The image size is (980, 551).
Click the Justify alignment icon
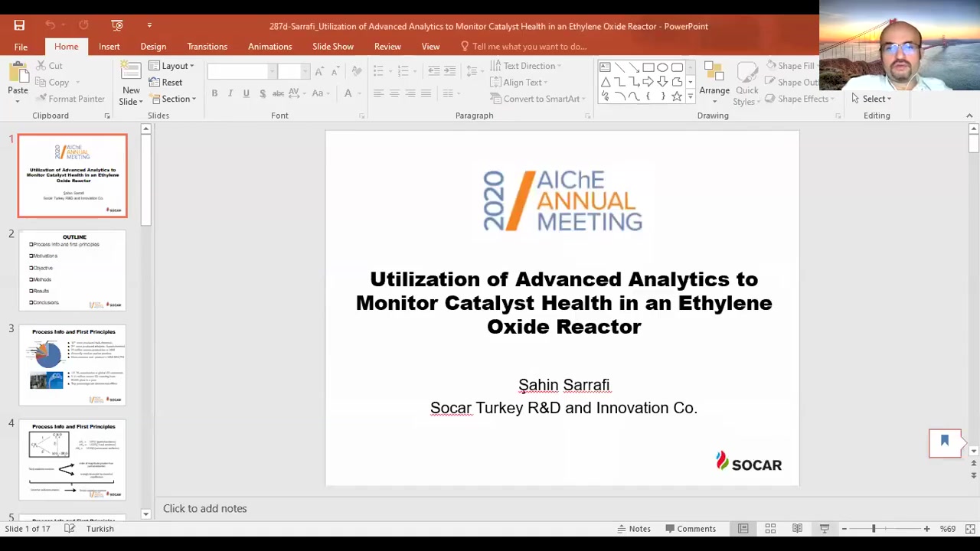[426, 93]
